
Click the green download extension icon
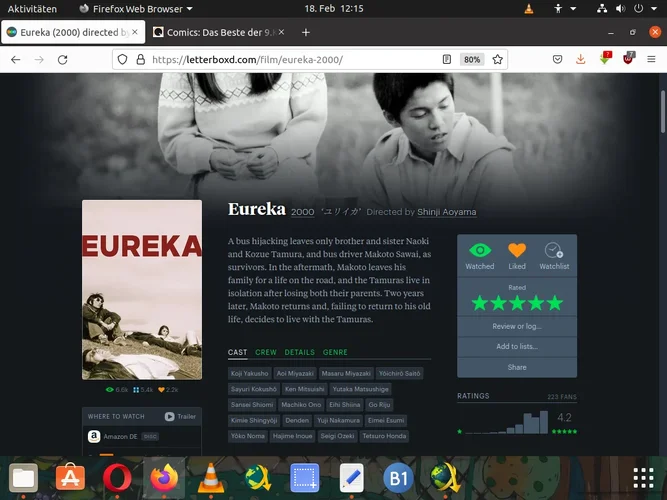(605, 58)
